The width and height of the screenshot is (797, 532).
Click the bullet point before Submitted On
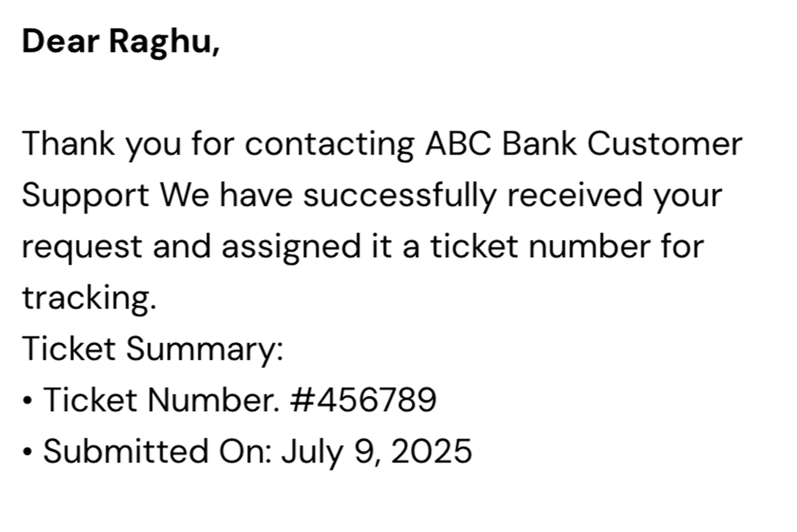tap(28, 452)
